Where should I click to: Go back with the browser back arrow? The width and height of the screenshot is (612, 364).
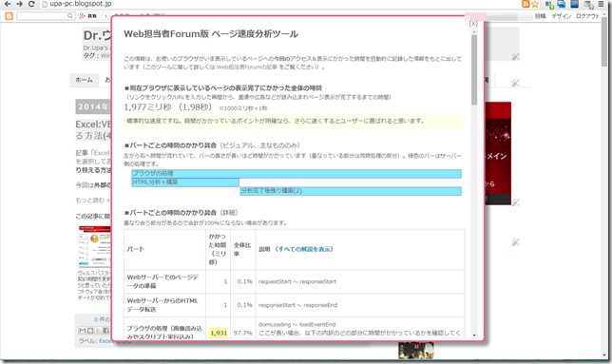[x=7, y=4]
